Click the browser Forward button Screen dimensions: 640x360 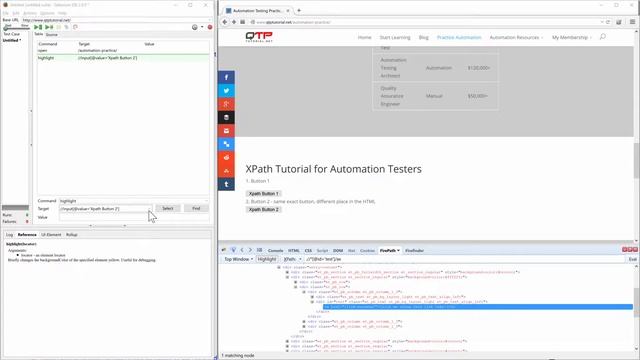[234, 22]
